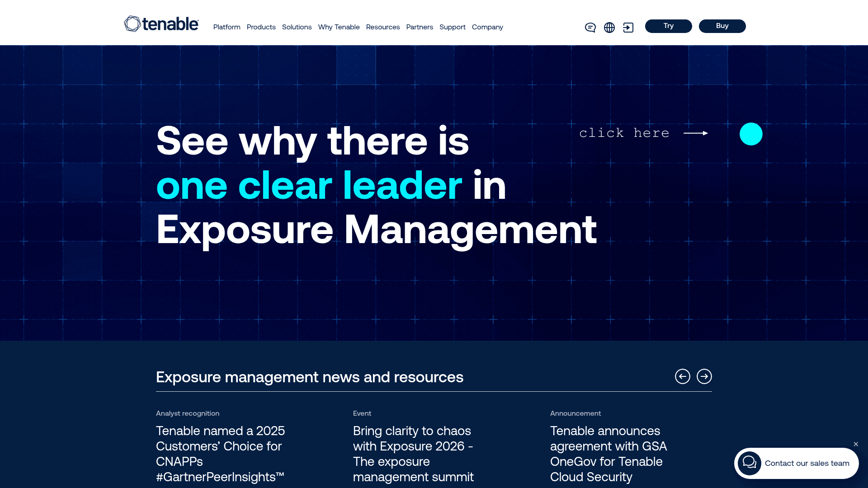Open the Resources dropdown
Image resolution: width=868 pixels, height=488 pixels.
click(x=382, y=27)
